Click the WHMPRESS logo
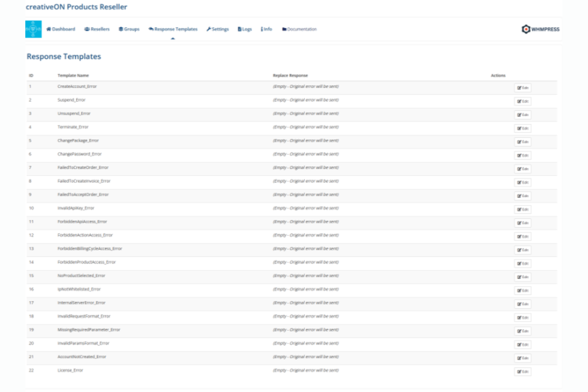The height and width of the screenshot is (392, 588). coord(540,29)
